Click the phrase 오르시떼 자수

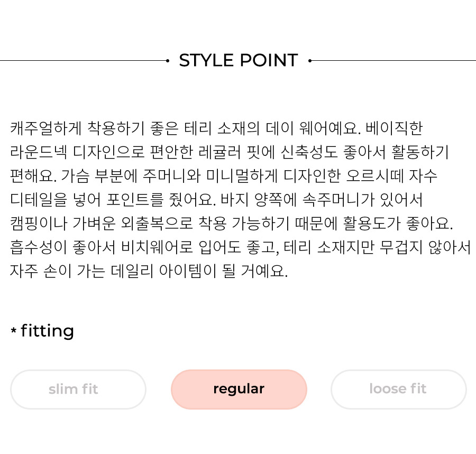[391, 175]
